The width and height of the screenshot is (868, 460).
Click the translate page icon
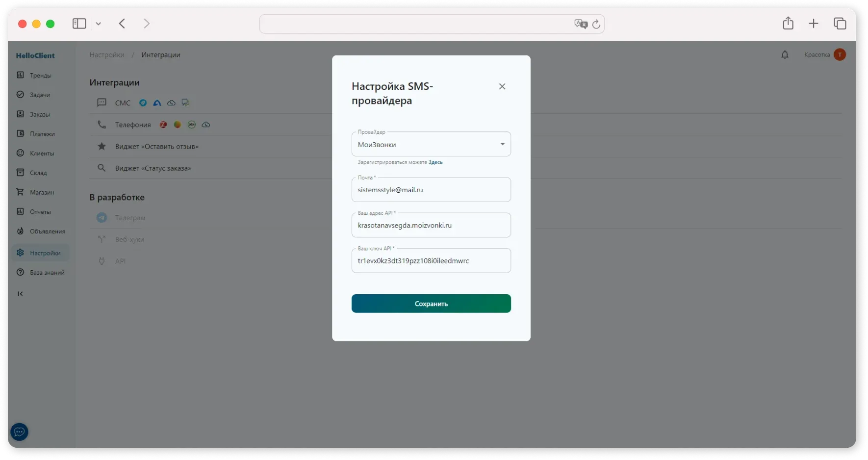point(580,24)
